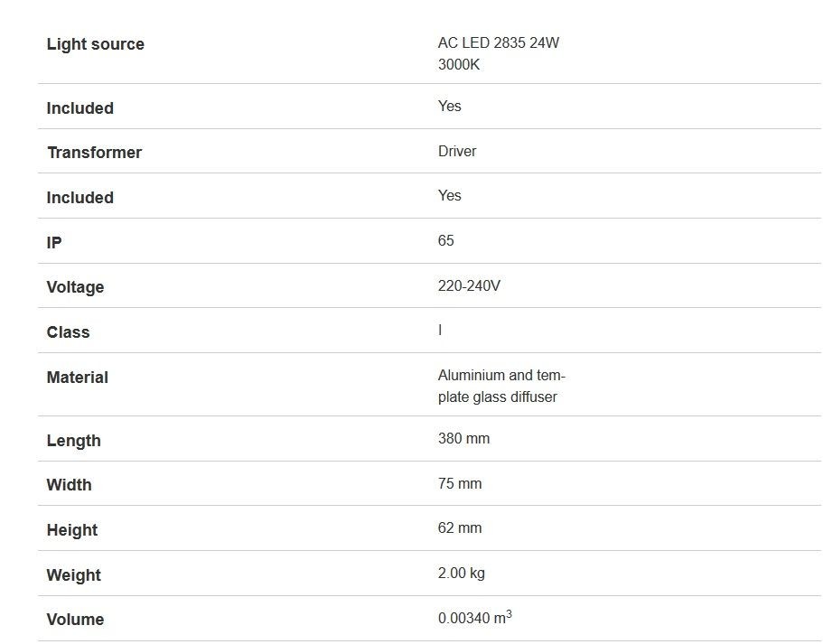Click the IP label
823x644 pixels.
point(54,242)
